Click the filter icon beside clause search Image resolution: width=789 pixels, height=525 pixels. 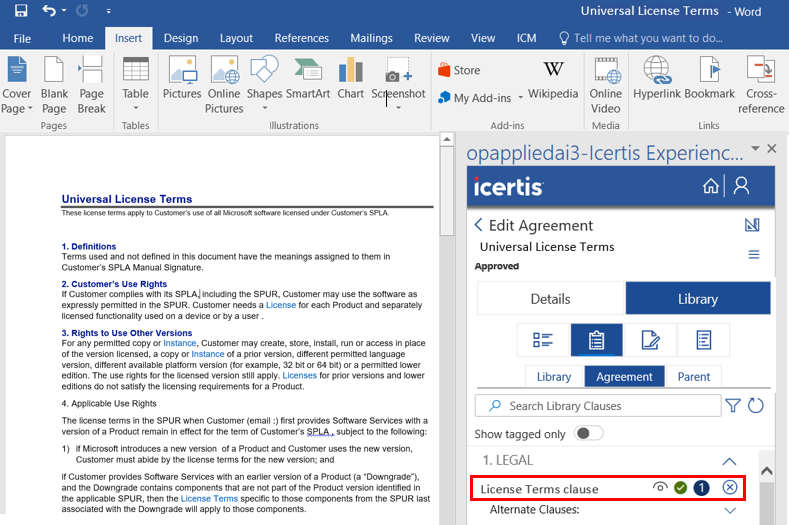pos(733,405)
